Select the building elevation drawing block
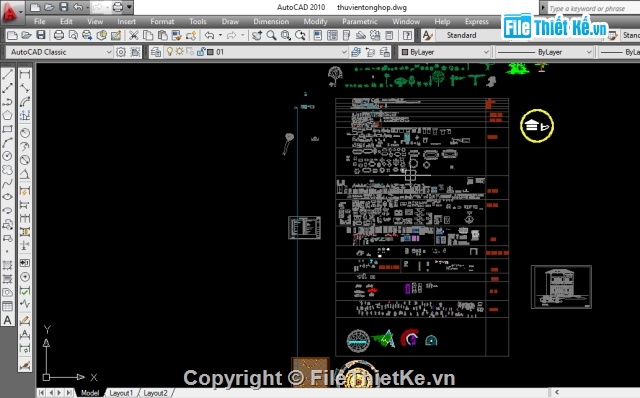640x398 pixels. [561, 287]
